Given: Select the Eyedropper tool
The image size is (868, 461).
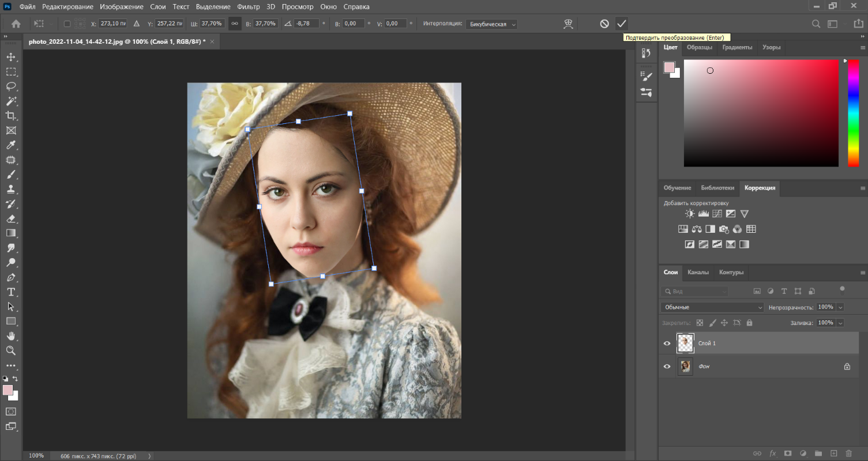Looking at the screenshot, I should point(11,145).
